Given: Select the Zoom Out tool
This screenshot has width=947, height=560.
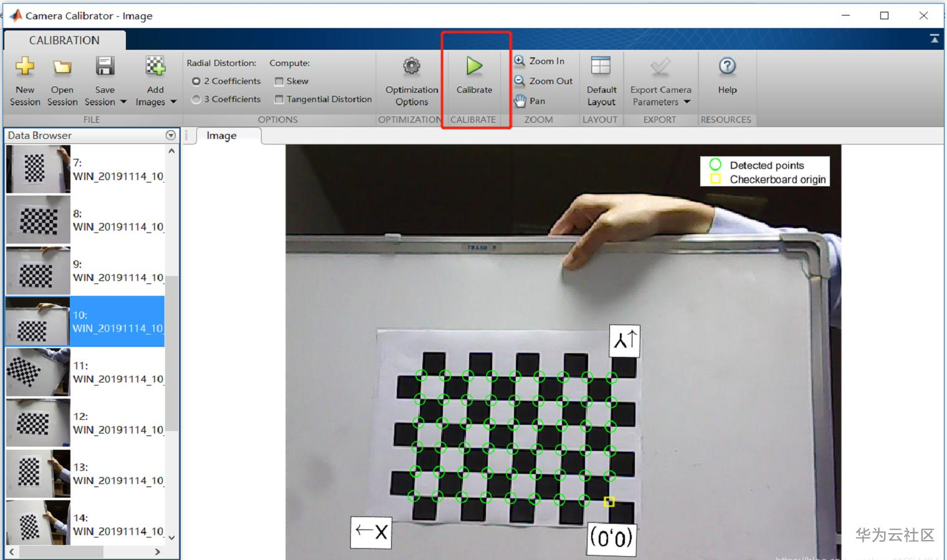Looking at the screenshot, I should [543, 81].
